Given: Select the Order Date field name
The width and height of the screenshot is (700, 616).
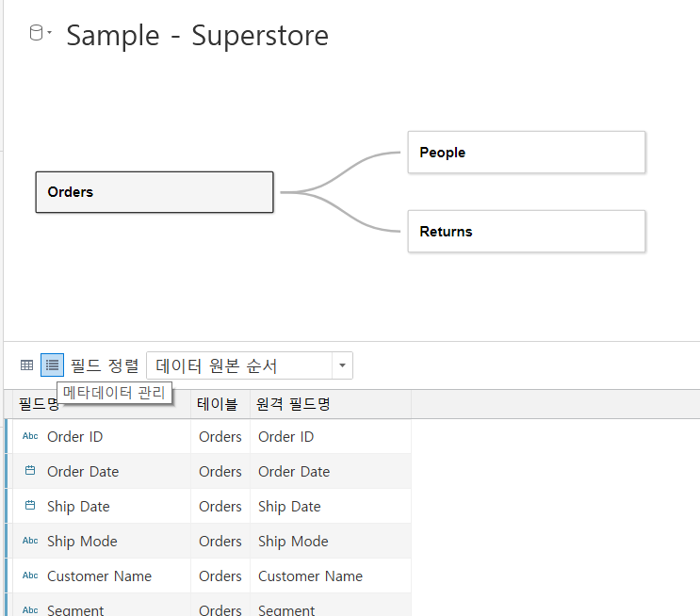Looking at the screenshot, I should pyautogui.click(x=83, y=471).
